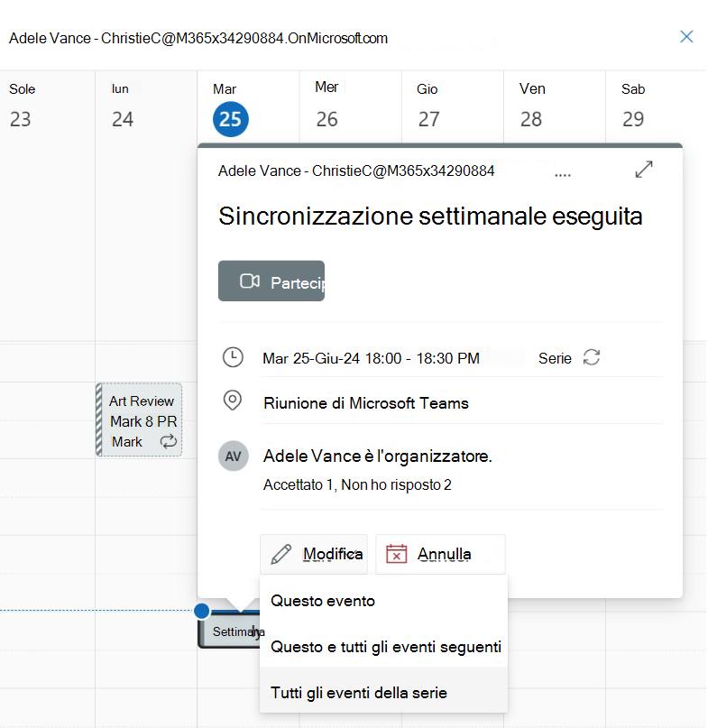Click the Mar 25-Giu-24 18:00 time text
Screen dimensions: 717x728
[x=371, y=358]
